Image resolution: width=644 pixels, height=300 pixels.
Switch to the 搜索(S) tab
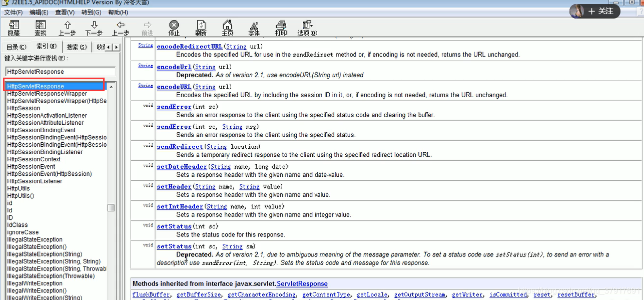coord(77,47)
